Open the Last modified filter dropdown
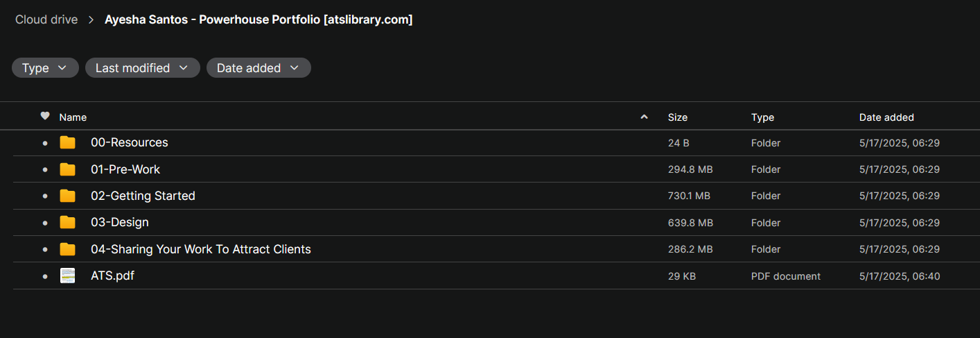Viewport: 980px width, 338px height. click(x=142, y=68)
